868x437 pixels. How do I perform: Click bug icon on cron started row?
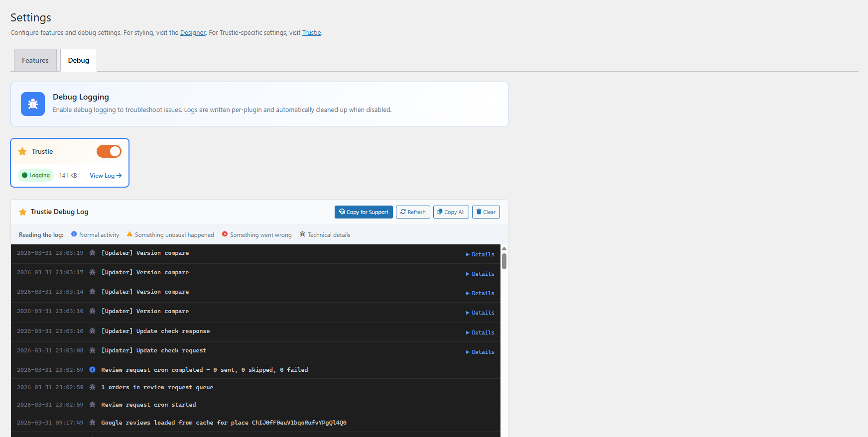coord(92,405)
